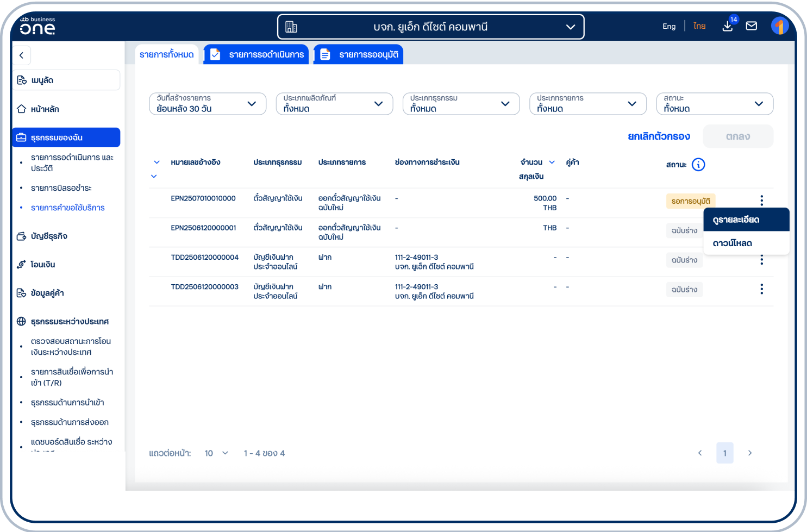807x532 pixels.
Task: Click ยกเลิกตัวกรอง clear filter link
Action: tap(659, 136)
